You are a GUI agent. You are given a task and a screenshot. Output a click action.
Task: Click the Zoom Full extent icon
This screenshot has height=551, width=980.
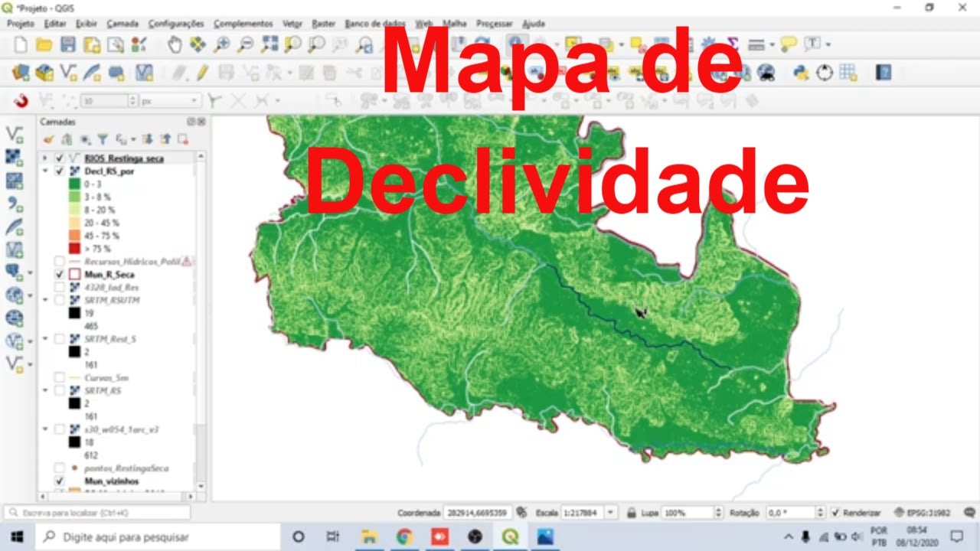(x=269, y=44)
